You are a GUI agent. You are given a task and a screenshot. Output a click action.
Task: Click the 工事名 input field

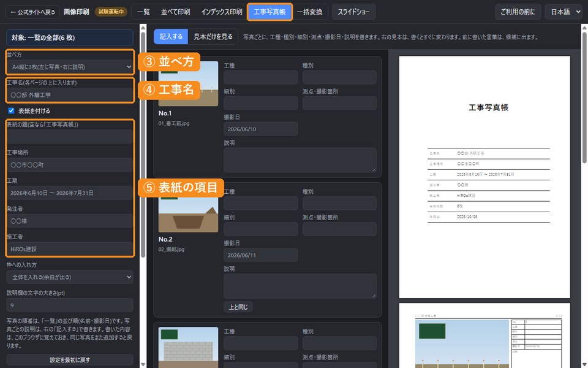[70, 95]
